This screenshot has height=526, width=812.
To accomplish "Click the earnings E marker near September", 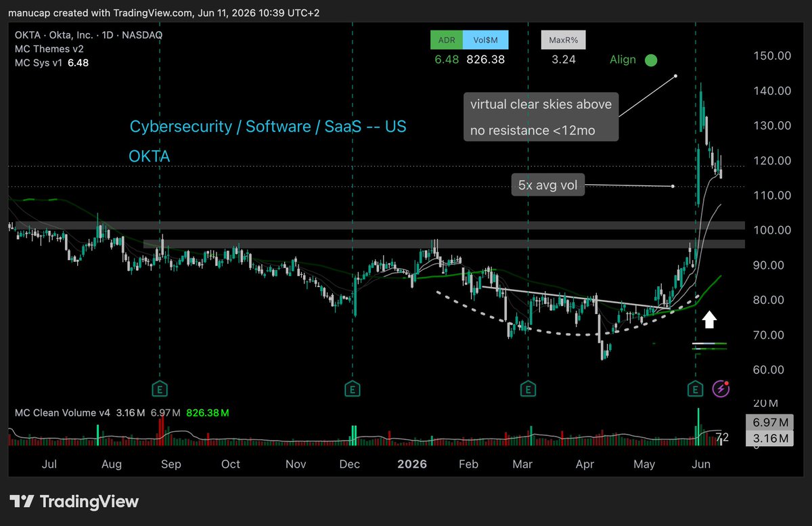I will [160, 389].
